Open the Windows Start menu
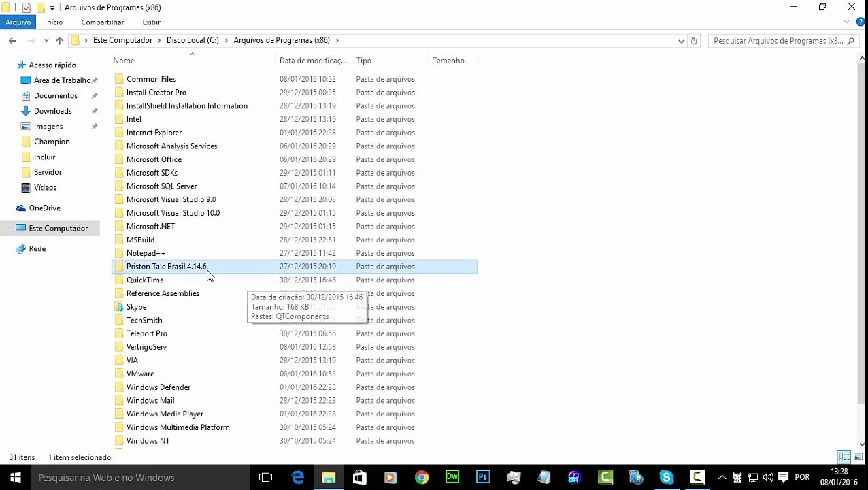This screenshot has width=868, height=490. pyautogui.click(x=15, y=478)
